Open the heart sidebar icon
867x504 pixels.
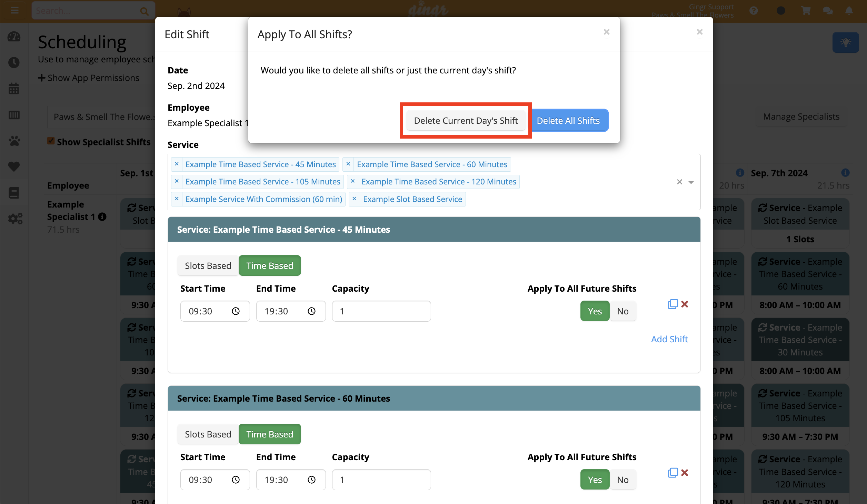click(x=14, y=167)
